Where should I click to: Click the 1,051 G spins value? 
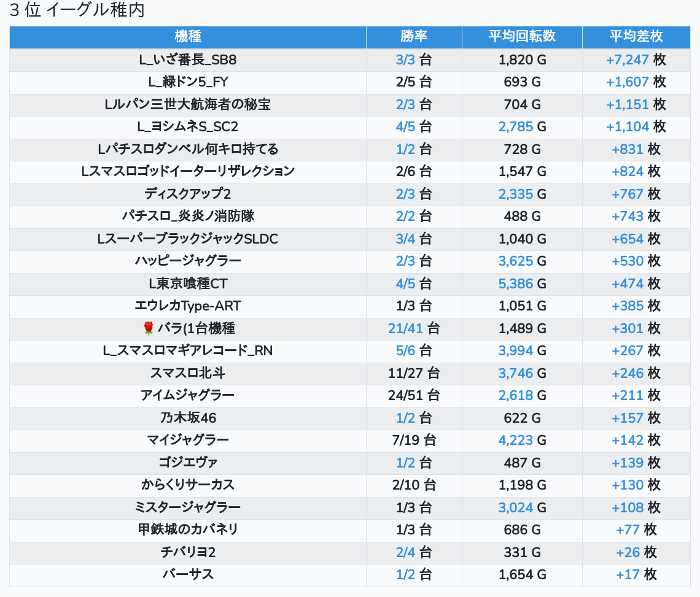[x=522, y=306]
